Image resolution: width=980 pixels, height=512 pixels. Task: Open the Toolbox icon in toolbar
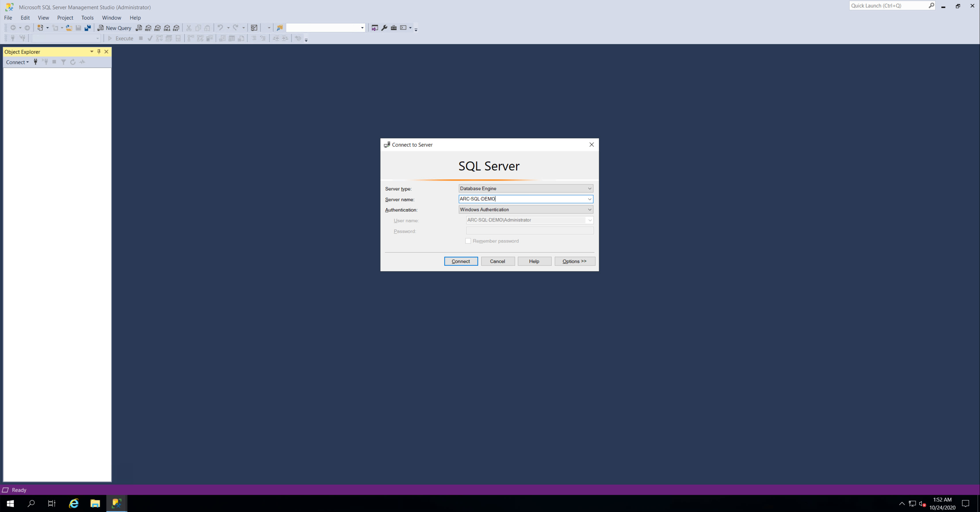pos(394,28)
